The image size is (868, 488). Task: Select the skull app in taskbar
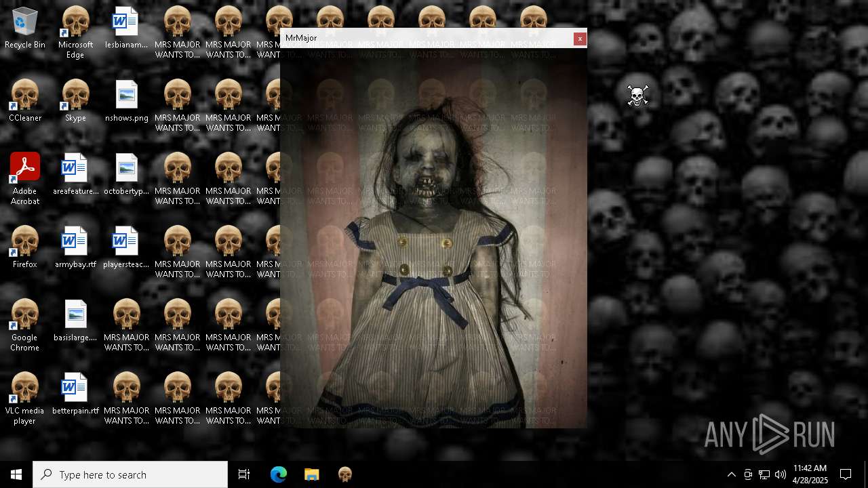click(x=345, y=474)
